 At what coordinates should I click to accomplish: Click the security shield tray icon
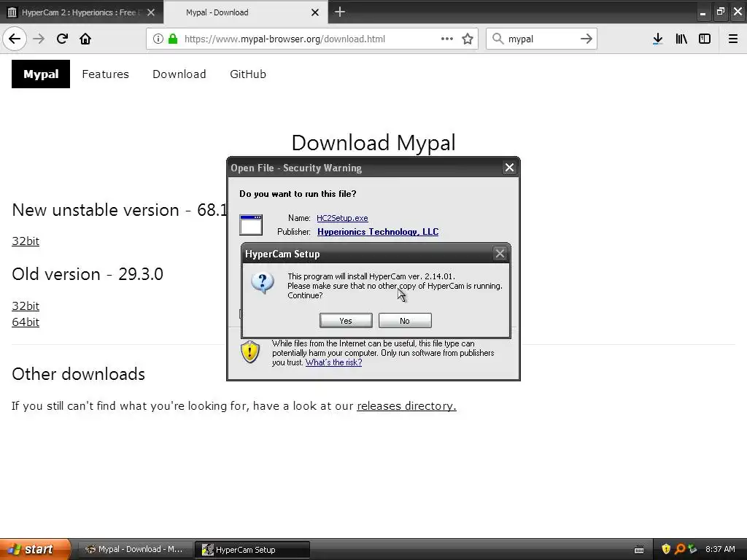[666, 549]
